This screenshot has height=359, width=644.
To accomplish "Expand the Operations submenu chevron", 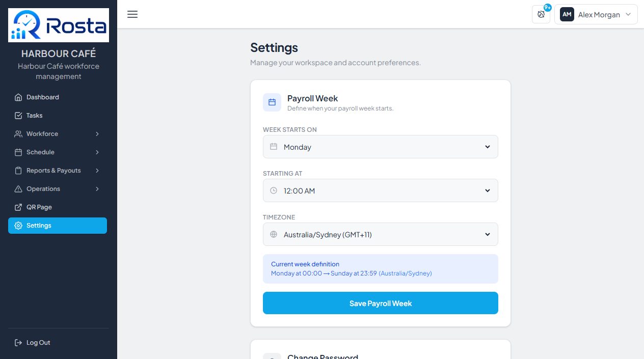I will click(x=97, y=189).
